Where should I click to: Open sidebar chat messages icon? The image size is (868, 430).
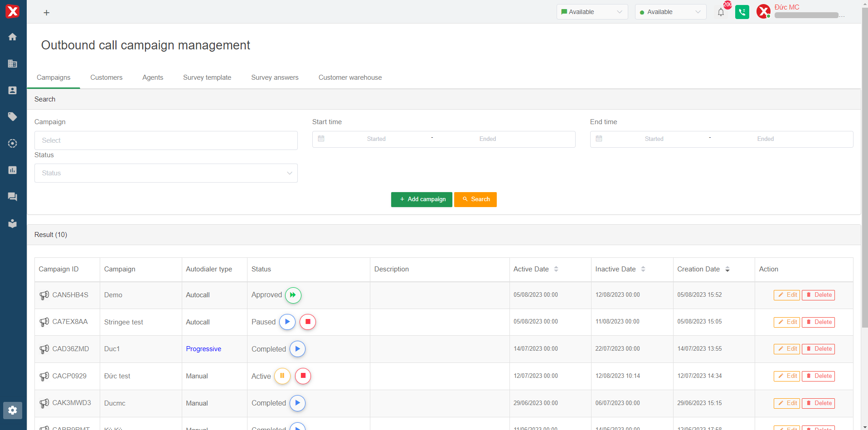[13, 197]
